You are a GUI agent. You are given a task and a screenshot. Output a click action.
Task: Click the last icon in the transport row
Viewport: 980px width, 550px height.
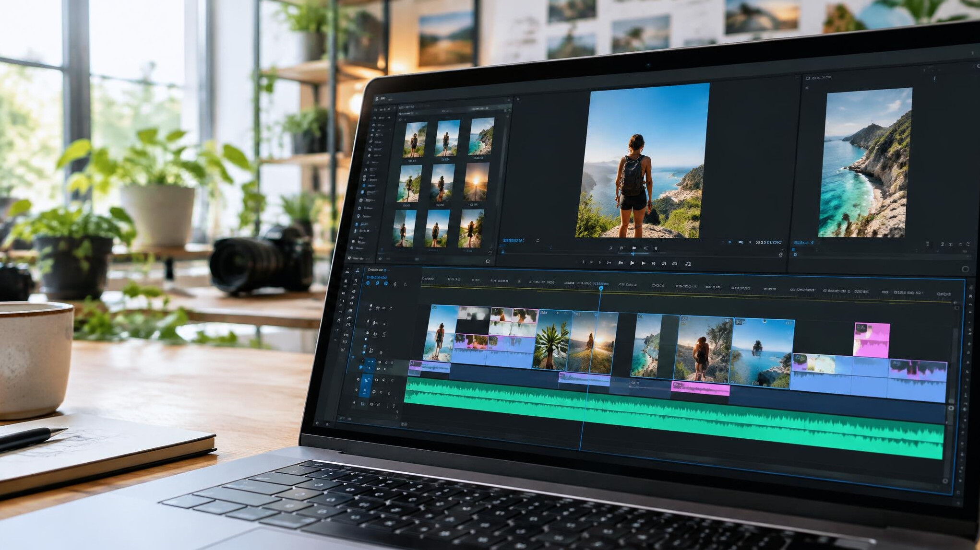point(688,264)
